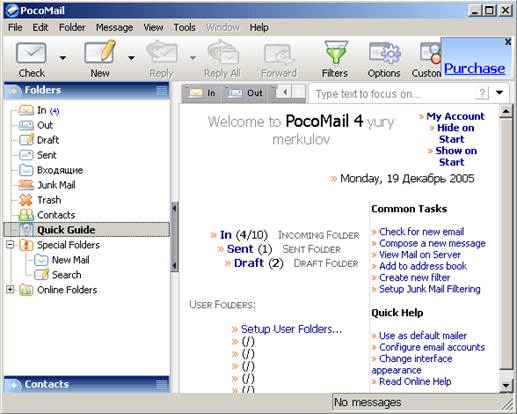Expand the Online Folders tree node

(10, 289)
